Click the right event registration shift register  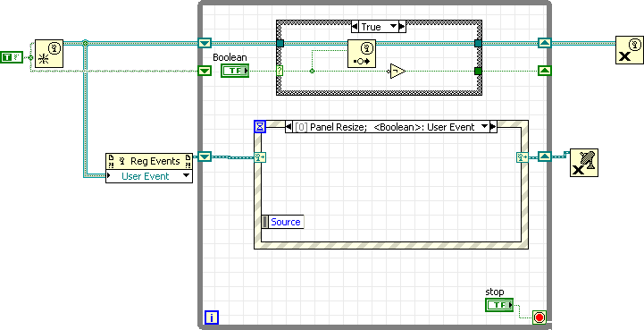click(x=545, y=157)
